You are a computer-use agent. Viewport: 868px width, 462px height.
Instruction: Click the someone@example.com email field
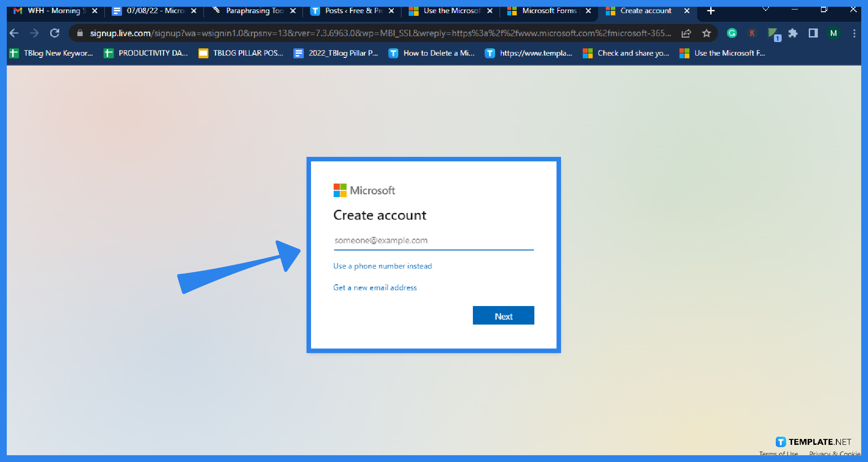433,240
